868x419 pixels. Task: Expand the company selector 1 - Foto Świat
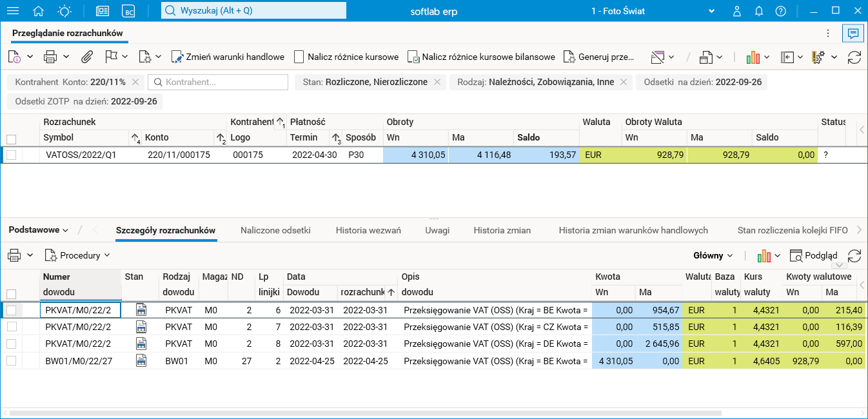click(x=712, y=11)
